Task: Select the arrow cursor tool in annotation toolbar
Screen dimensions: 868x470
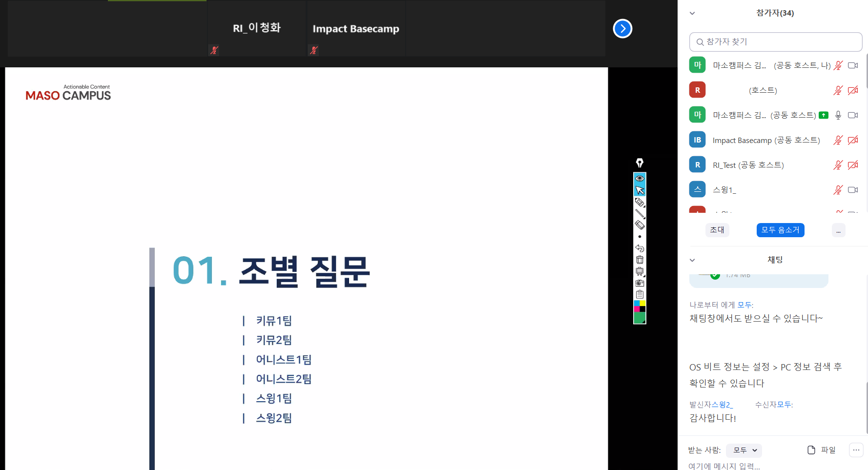Action: click(640, 190)
